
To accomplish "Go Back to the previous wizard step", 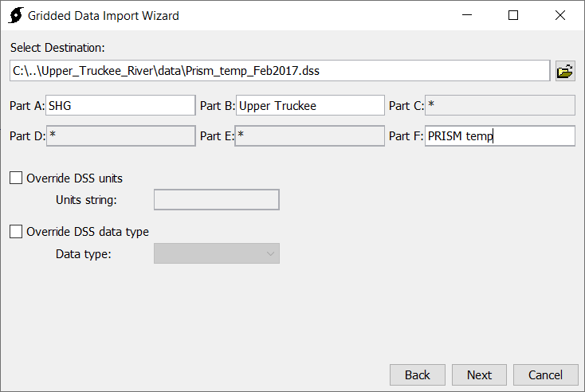I will tap(418, 374).
